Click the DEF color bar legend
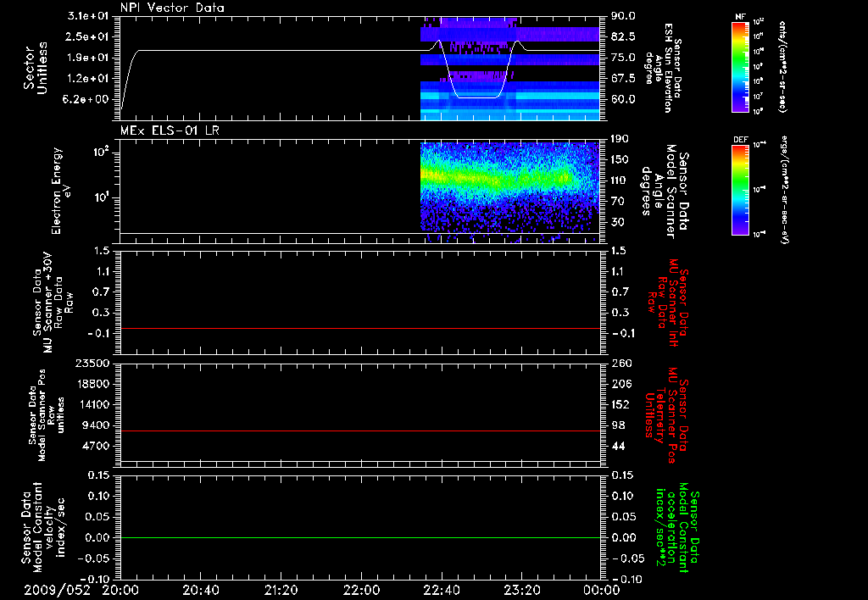 pos(740,189)
